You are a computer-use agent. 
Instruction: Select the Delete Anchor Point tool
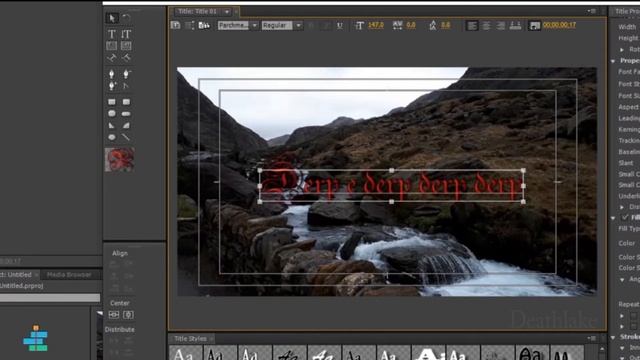click(127, 74)
